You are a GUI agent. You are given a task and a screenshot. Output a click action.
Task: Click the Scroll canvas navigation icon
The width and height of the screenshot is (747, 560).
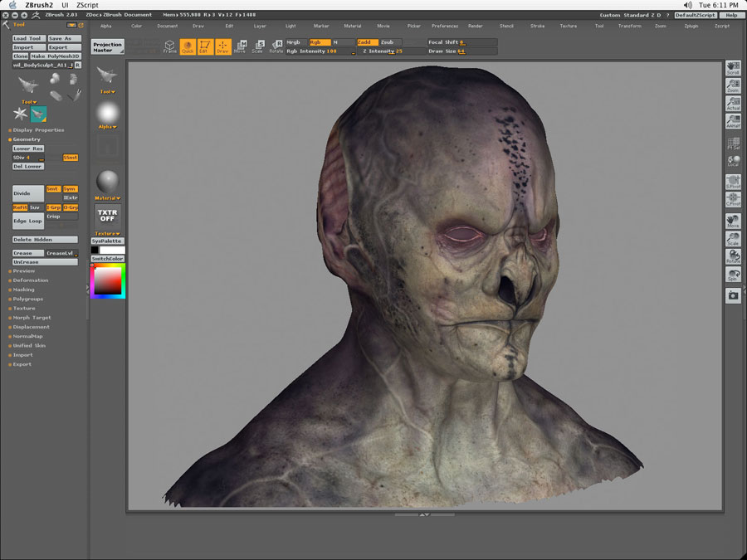(733, 68)
